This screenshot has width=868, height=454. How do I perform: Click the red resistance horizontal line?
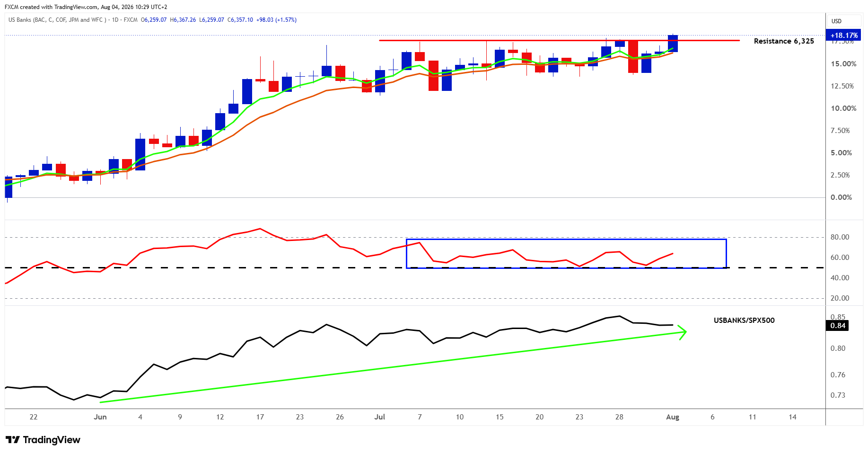click(559, 40)
